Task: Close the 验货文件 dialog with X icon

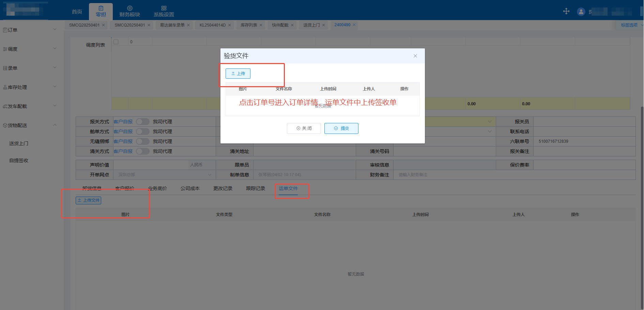Action: click(415, 56)
